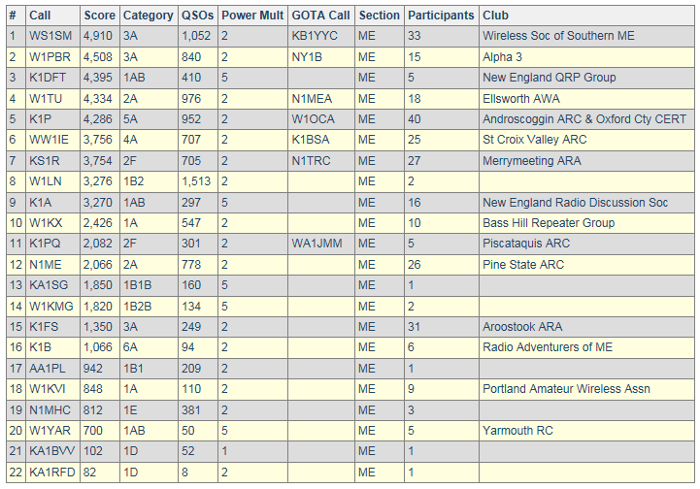Click club New England Radio Discussion Soc
Image resolution: width=700 pixels, height=489 pixels.
[x=575, y=202]
